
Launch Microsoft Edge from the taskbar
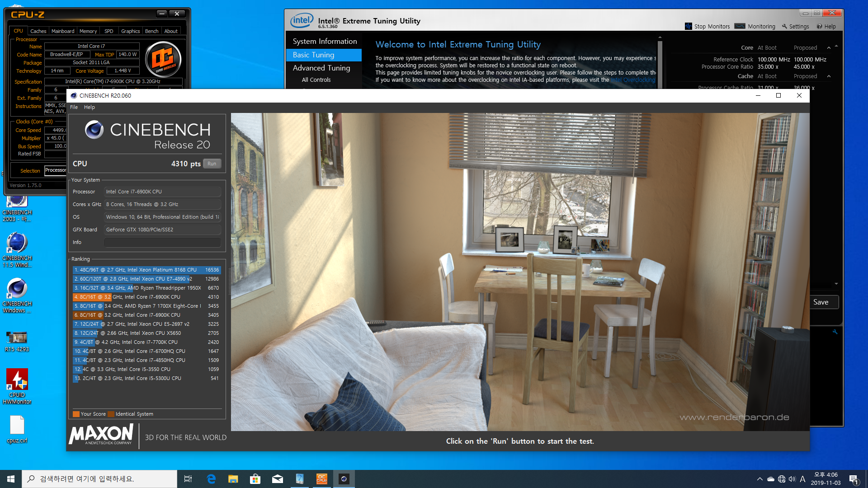[211, 479]
